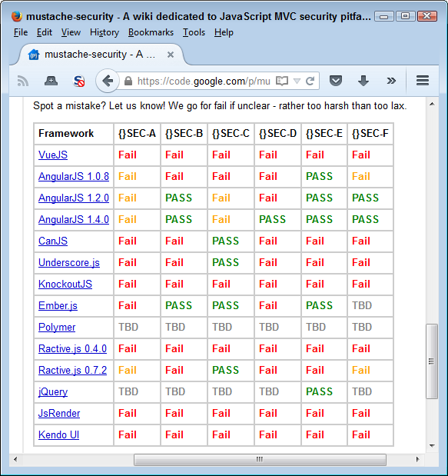Screen dimensions: 448x476
Task: Click the 'Spot a mistake?' text line
Action: click(x=220, y=106)
